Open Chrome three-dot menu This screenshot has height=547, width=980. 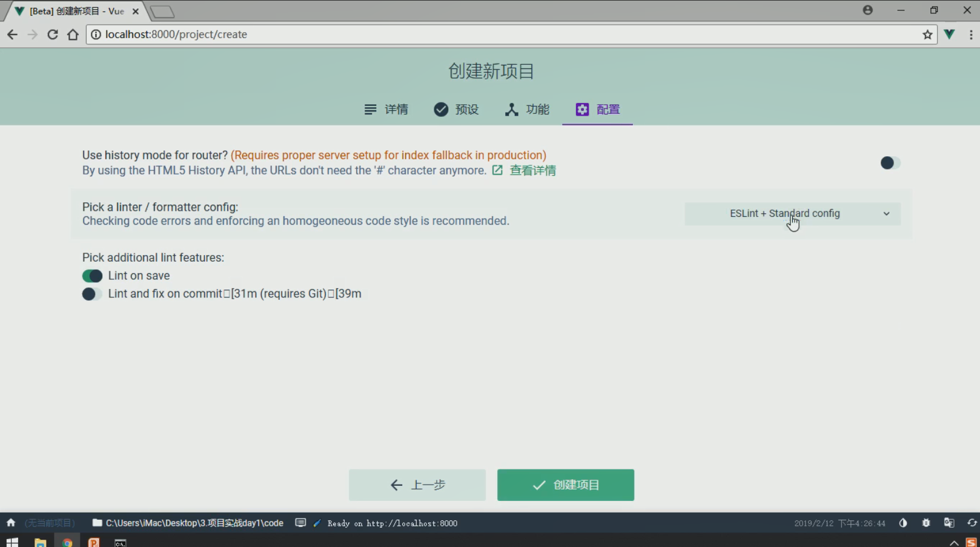971,35
